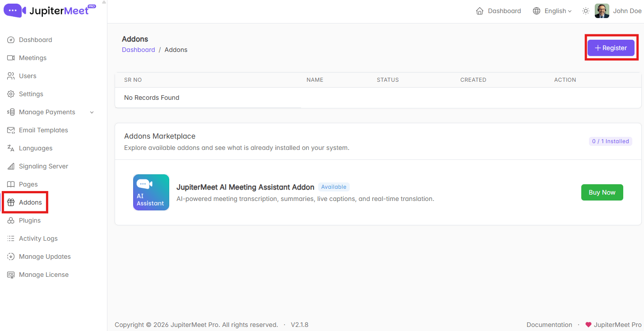Click the Dashboard gauge icon in sidebar
This screenshot has width=644, height=331.
click(x=11, y=40)
